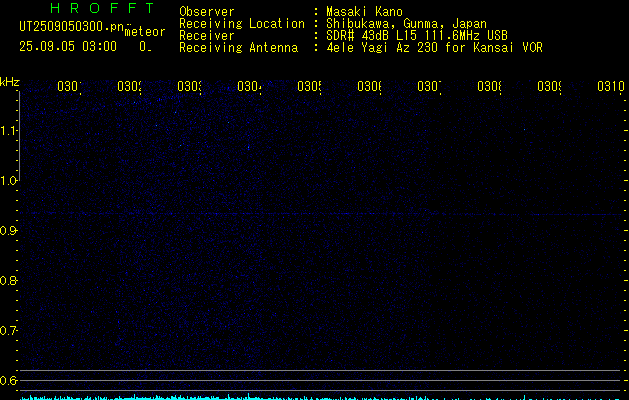
Task: Click the kHz axis unit label
Action: click(10, 83)
